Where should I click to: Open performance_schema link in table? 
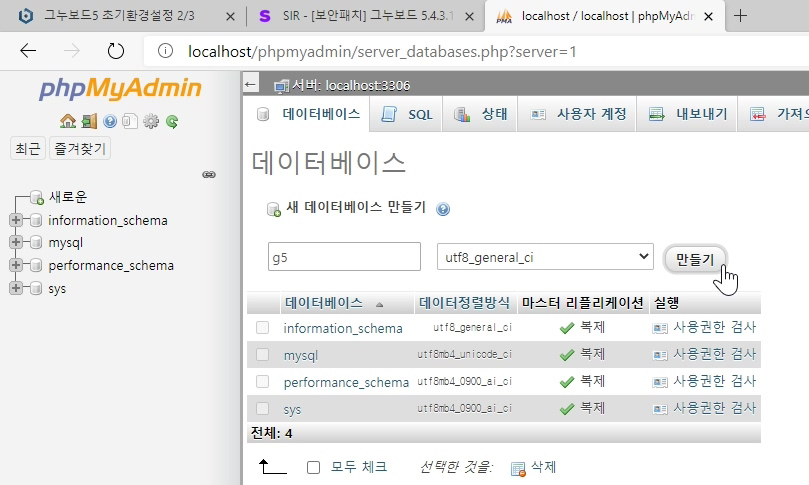click(346, 382)
